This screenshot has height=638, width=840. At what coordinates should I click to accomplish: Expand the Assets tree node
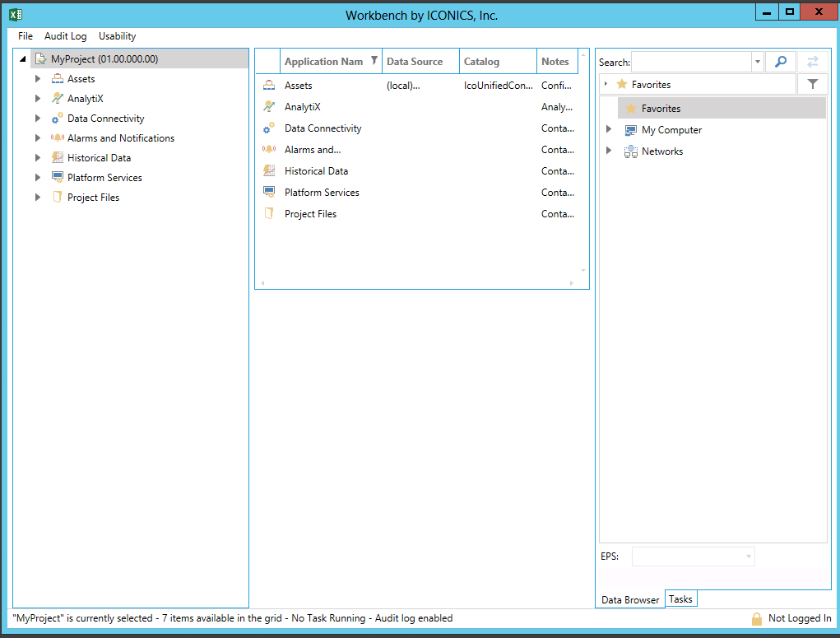coord(38,79)
